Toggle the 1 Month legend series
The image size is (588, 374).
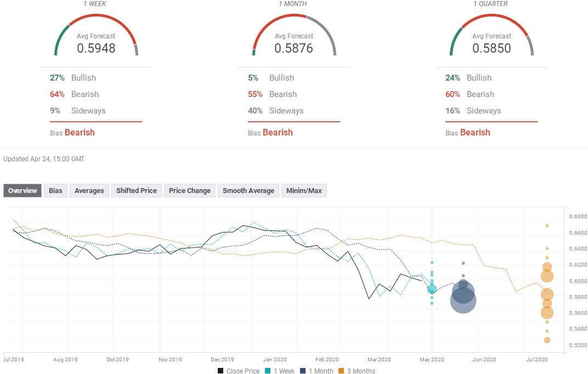click(x=315, y=371)
